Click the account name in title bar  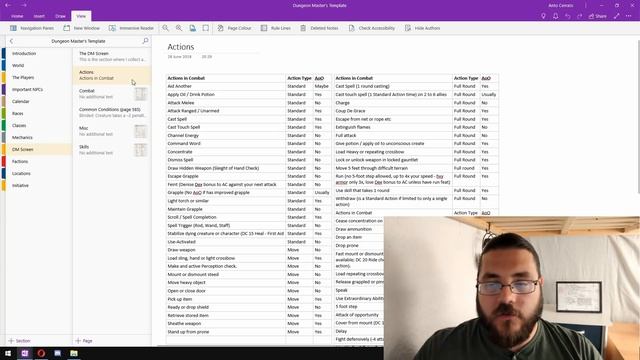pos(561,6)
